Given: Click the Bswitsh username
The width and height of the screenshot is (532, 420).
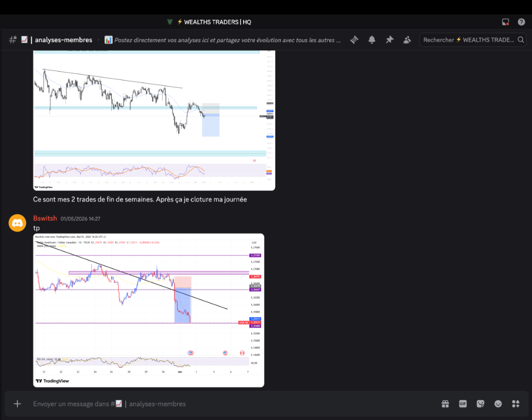Looking at the screenshot, I should pyautogui.click(x=45, y=218).
